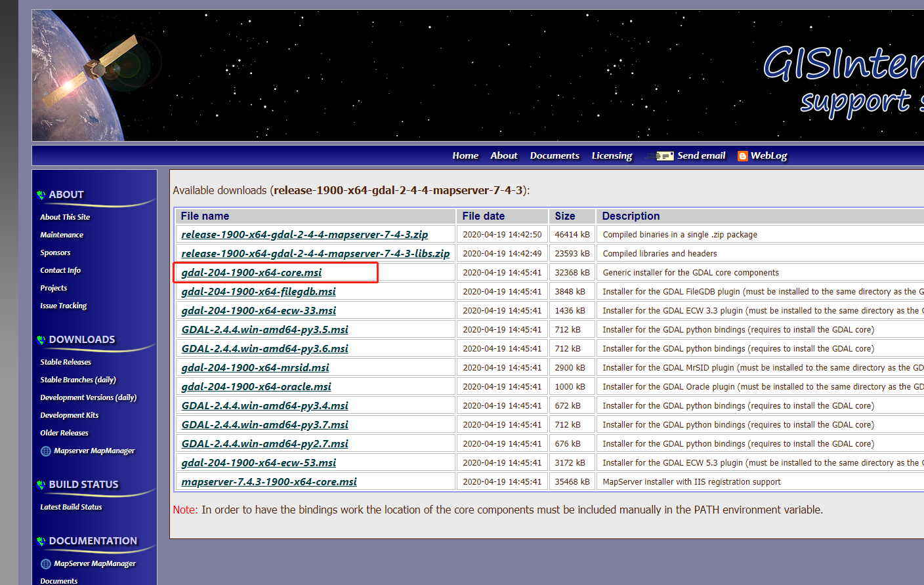This screenshot has height=585, width=924.
Task: Click 'Generic installer for the GDAL core components'
Action: click(691, 272)
